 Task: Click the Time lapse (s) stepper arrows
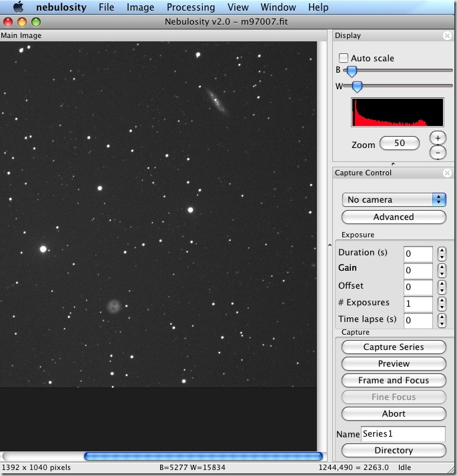[x=442, y=320]
